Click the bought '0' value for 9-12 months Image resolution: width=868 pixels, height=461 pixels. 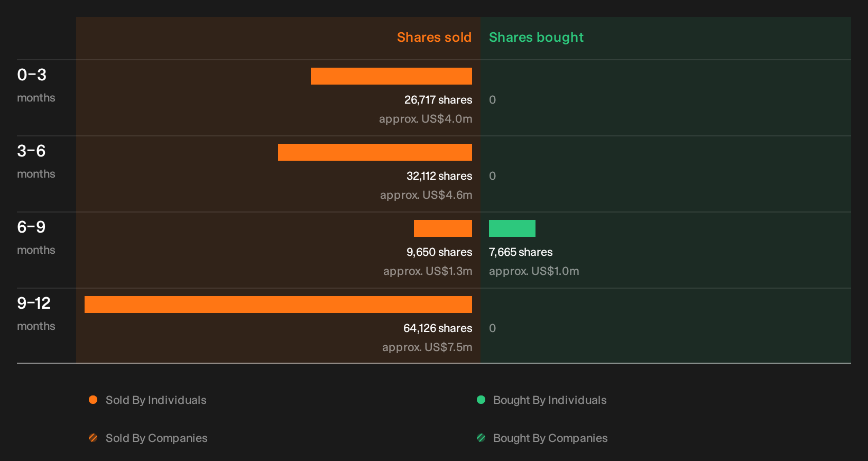click(x=493, y=328)
